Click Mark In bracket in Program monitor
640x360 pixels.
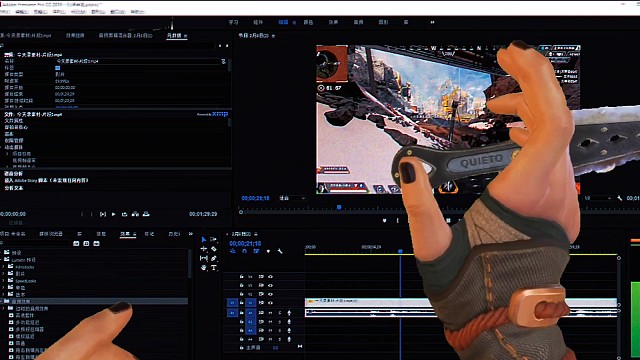[398, 221]
